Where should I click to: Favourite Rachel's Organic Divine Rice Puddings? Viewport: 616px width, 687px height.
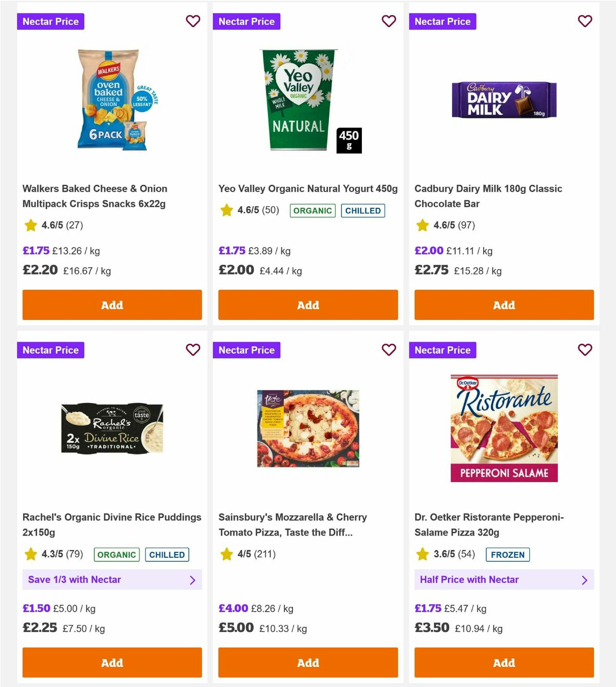[x=193, y=350]
